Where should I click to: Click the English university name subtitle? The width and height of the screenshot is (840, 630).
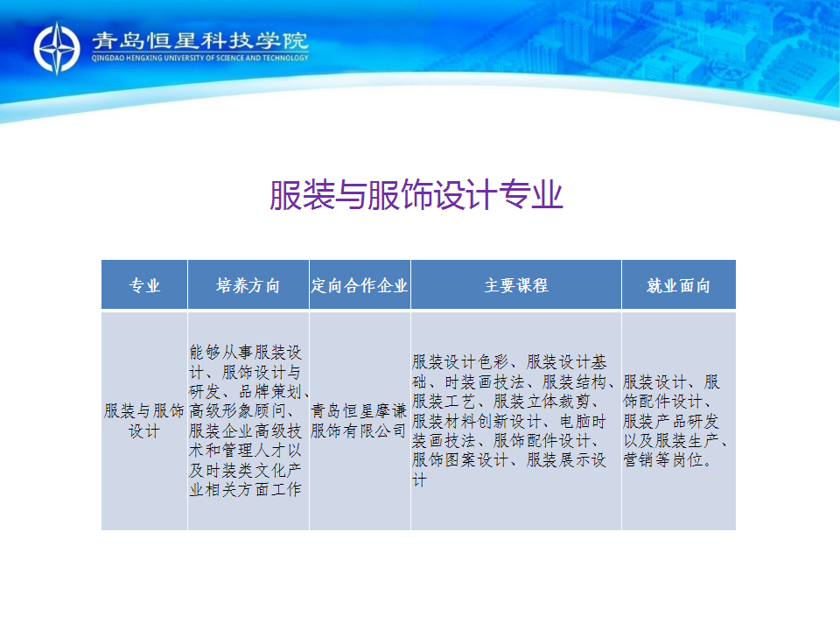(199, 59)
